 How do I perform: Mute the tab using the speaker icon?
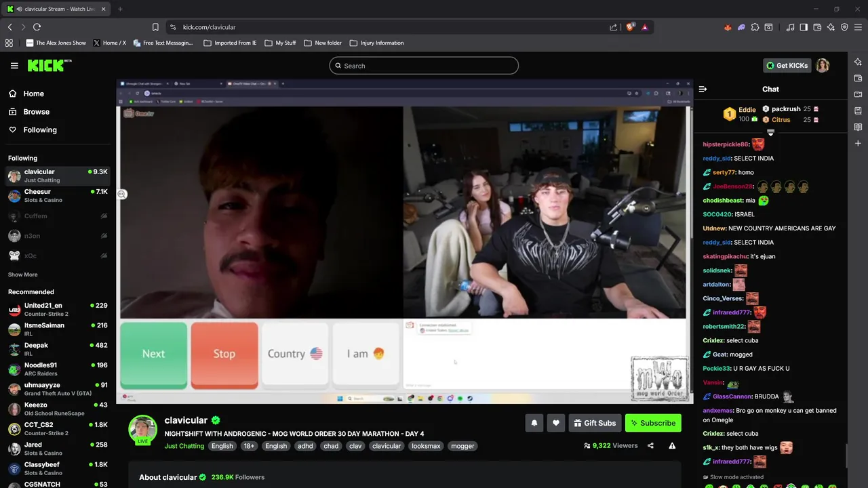point(21,9)
